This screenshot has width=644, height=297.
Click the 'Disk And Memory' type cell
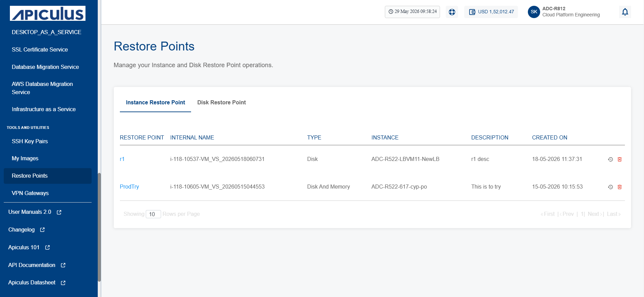(x=328, y=187)
